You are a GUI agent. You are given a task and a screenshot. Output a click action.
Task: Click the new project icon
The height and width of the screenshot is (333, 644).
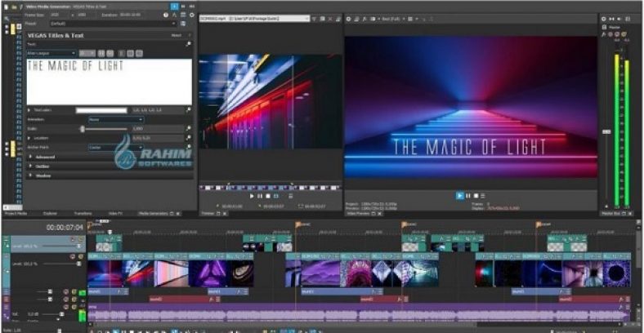(7, 7)
